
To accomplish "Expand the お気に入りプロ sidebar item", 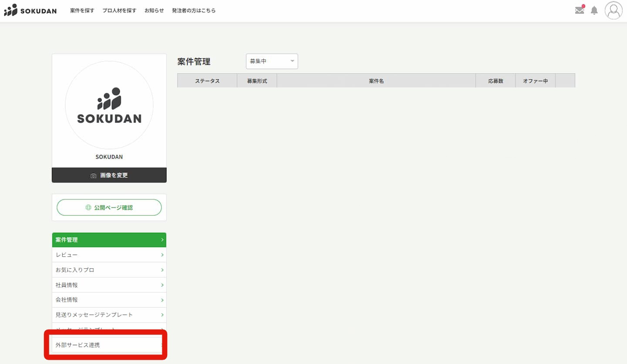I will 109,270.
